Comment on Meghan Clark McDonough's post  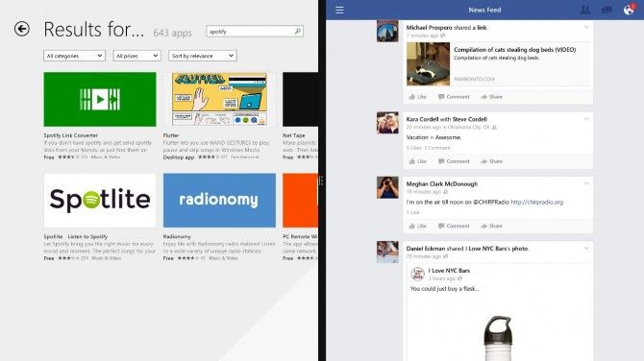[454, 226]
